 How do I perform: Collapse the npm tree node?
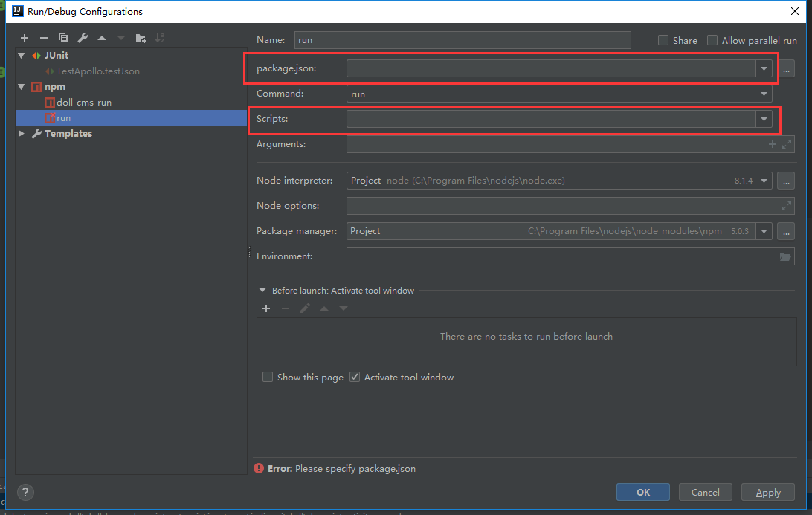(22, 87)
